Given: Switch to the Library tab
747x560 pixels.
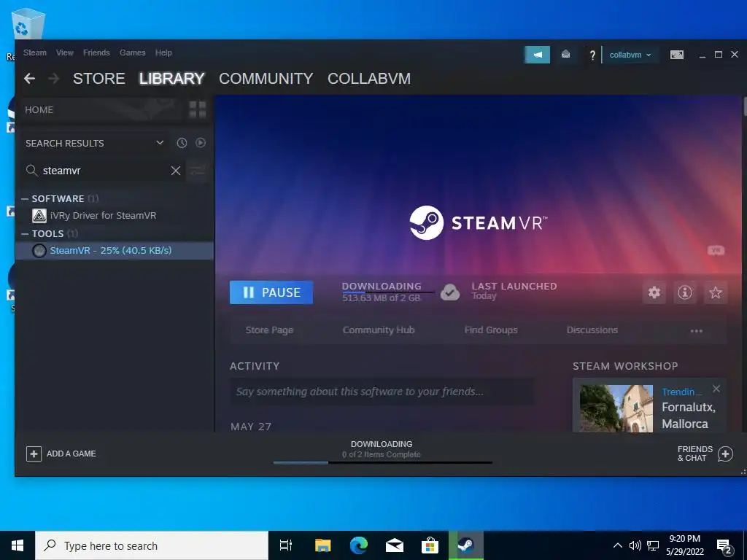Looking at the screenshot, I should (171, 79).
